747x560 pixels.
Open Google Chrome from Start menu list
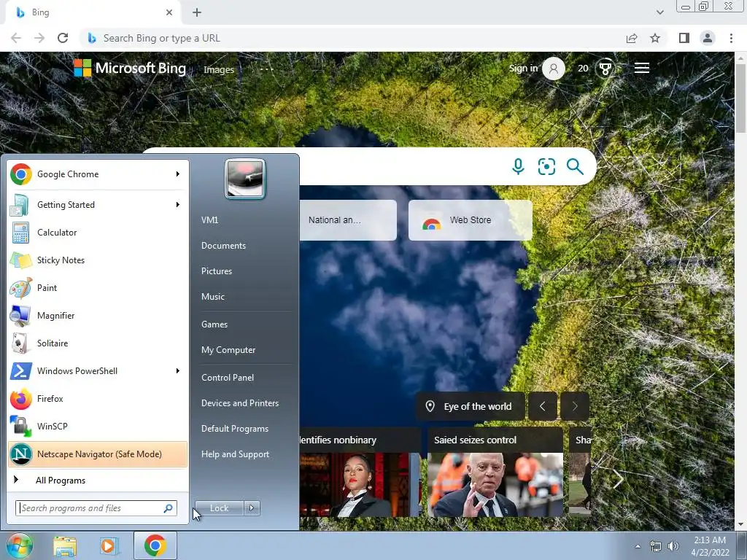pos(98,174)
